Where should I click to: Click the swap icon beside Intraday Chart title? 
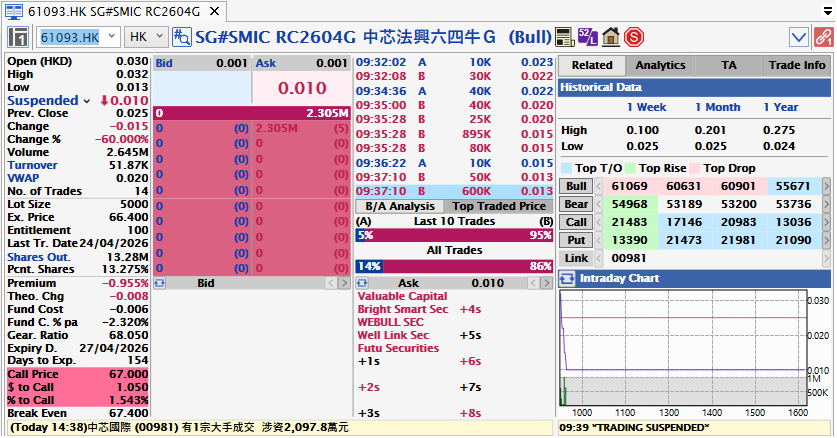click(568, 278)
